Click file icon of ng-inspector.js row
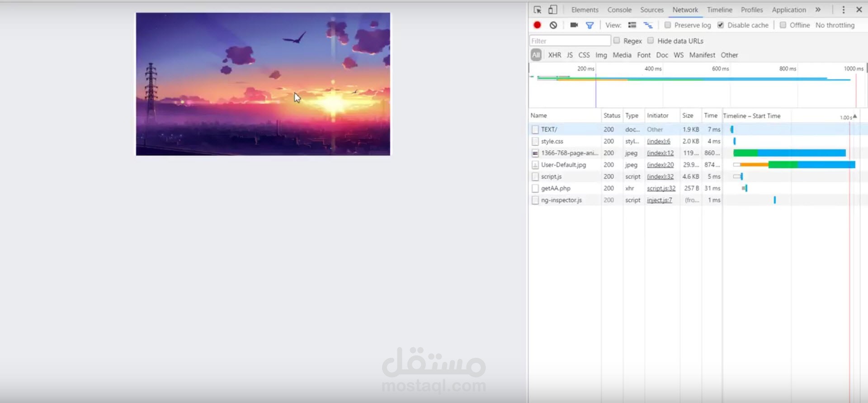 pos(535,200)
